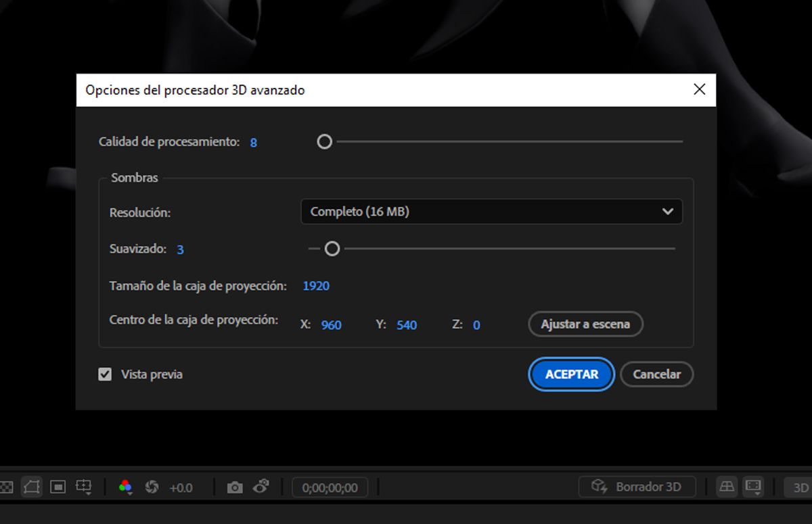This screenshot has height=524, width=812.
Task: Open the grid options dropdown arrow
Action: (88, 494)
